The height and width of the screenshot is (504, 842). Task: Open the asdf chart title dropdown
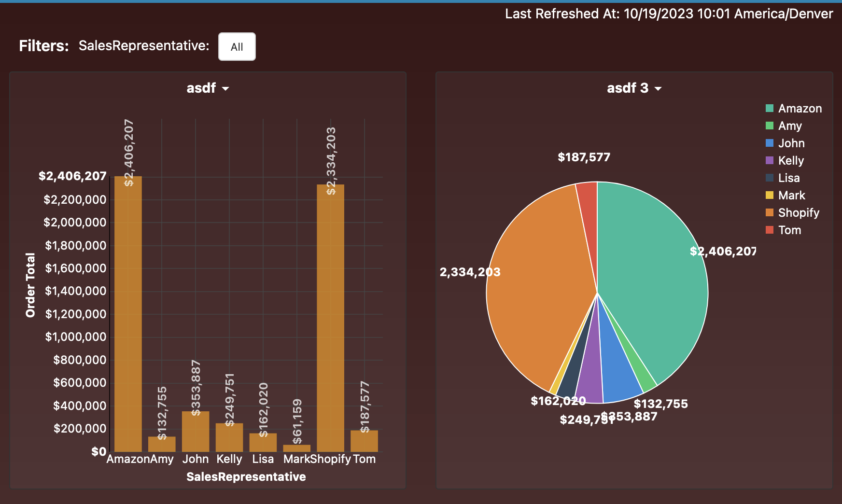click(x=208, y=88)
